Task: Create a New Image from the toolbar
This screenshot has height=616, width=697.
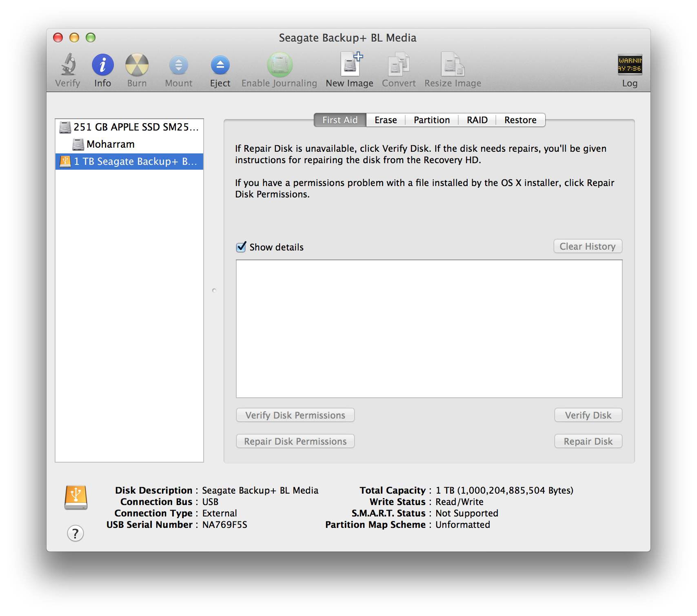Action: point(351,64)
